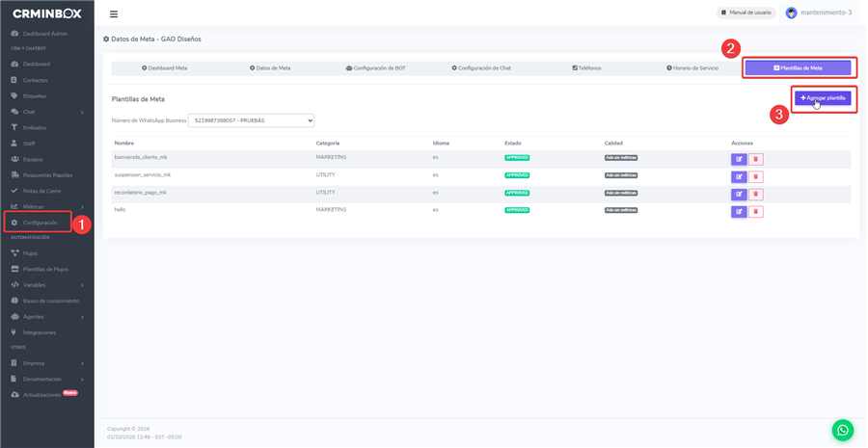Expand the Empresa sidebar submenu
The image size is (868, 448).
[47, 363]
